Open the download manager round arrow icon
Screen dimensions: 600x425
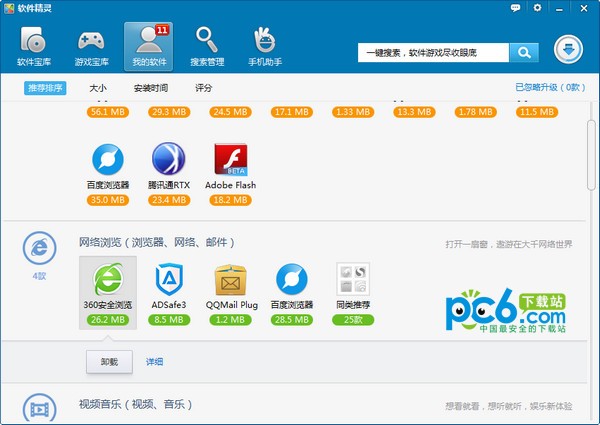coord(568,50)
